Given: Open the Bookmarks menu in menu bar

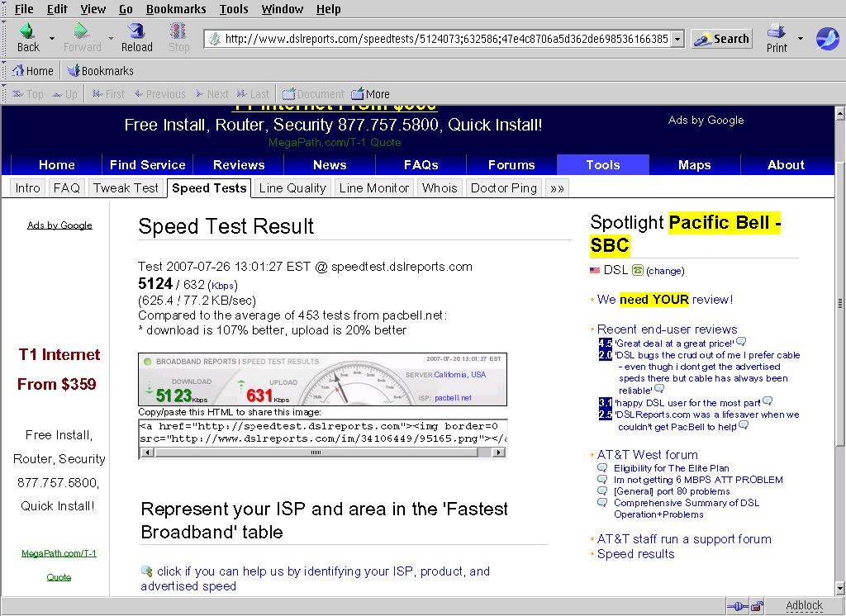Looking at the screenshot, I should [x=176, y=9].
